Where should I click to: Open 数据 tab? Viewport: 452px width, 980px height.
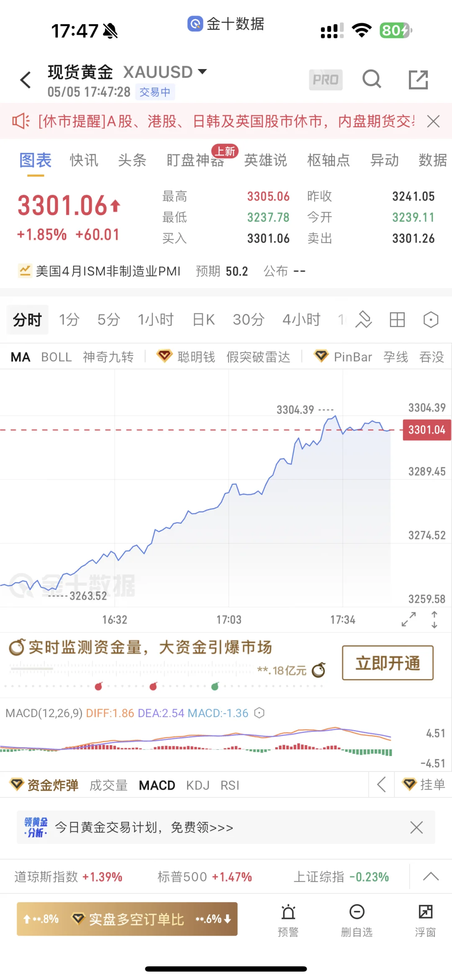[433, 160]
